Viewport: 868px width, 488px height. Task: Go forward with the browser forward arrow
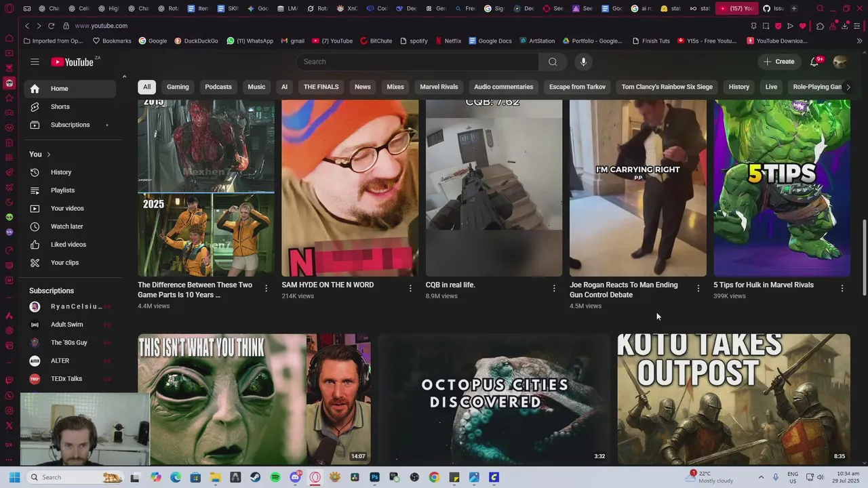point(38,26)
